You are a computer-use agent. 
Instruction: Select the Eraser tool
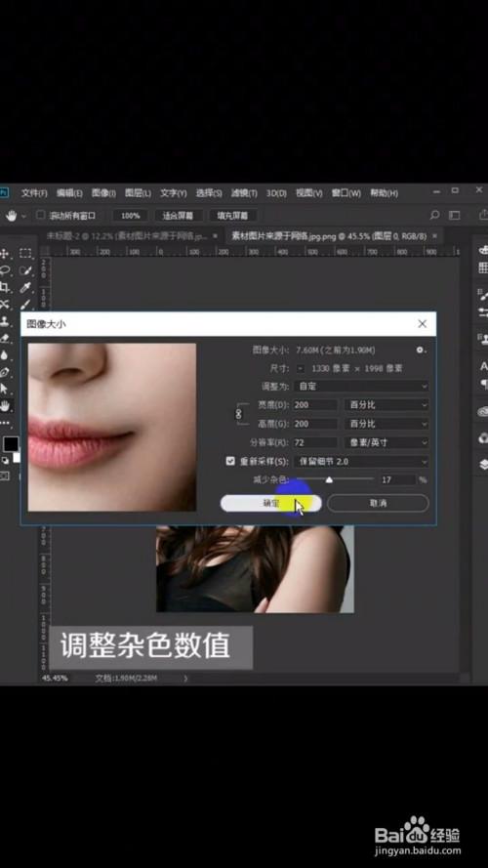(5, 338)
